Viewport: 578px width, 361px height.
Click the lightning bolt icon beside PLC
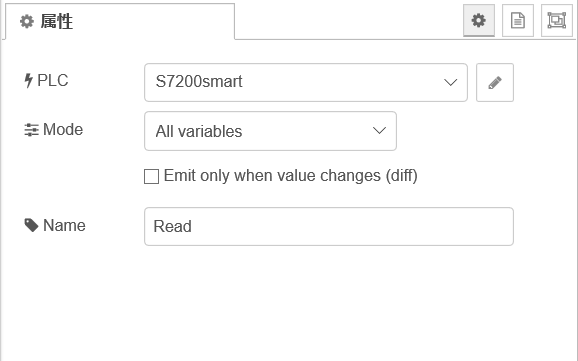click(x=28, y=80)
